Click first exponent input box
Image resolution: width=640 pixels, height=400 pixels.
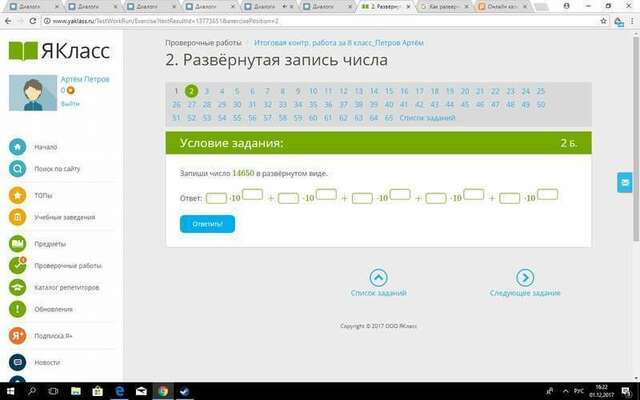(x=253, y=194)
